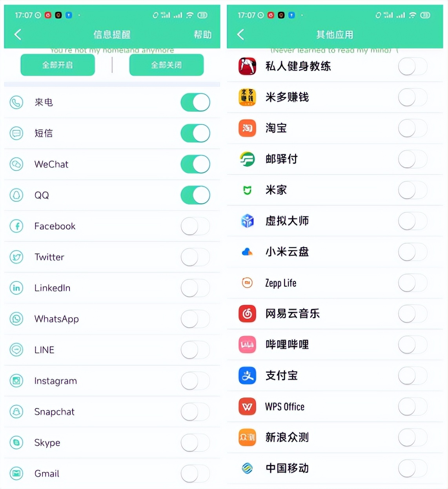Turn off incoming call (来电) reminder
448x489 pixels.
(x=195, y=102)
